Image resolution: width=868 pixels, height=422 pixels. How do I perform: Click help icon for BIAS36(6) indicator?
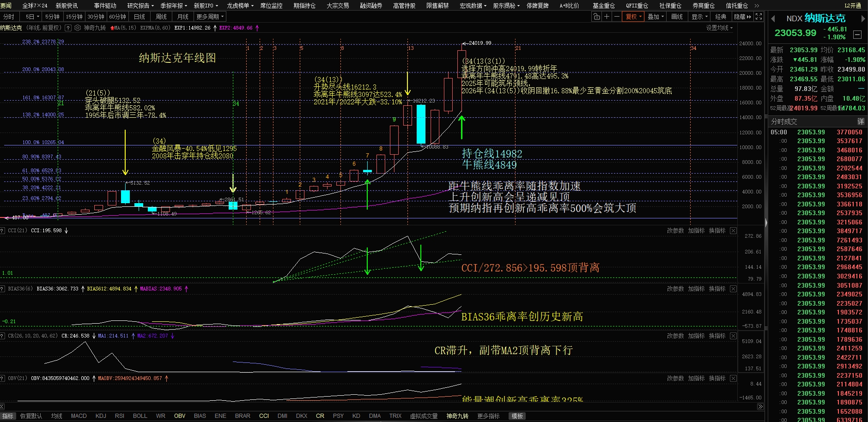pos(2,289)
